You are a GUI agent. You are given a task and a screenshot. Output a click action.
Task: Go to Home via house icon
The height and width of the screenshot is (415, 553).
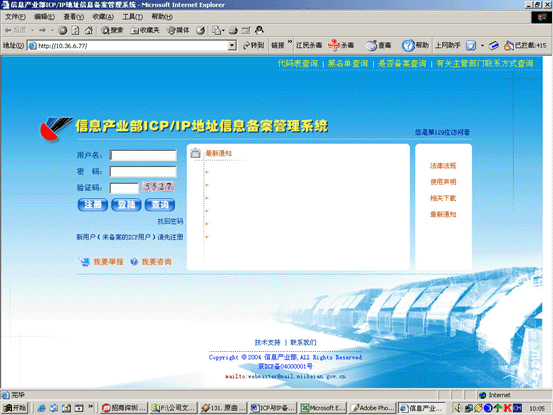point(89,30)
